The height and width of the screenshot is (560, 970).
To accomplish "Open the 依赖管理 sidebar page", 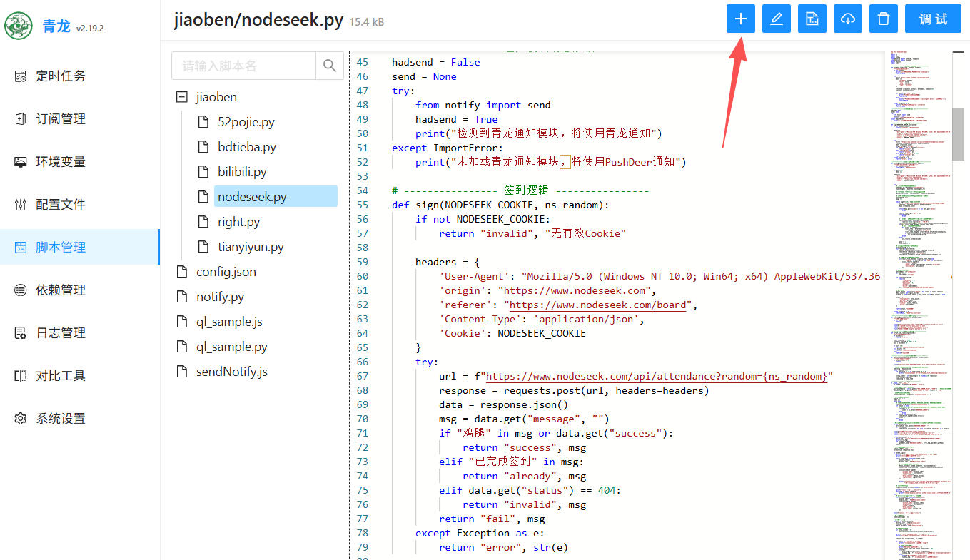I will coord(60,290).
